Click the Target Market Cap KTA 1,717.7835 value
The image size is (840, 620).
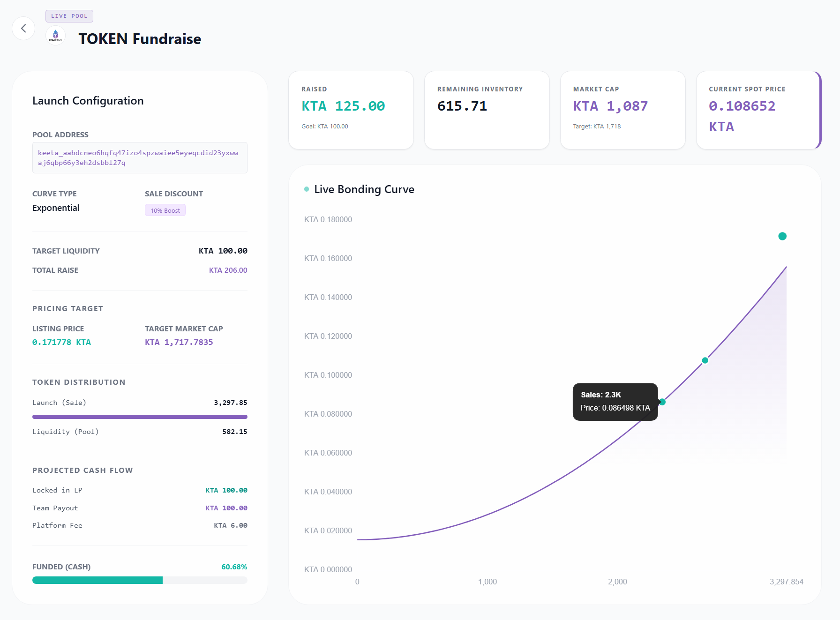(x=179, y=342)
